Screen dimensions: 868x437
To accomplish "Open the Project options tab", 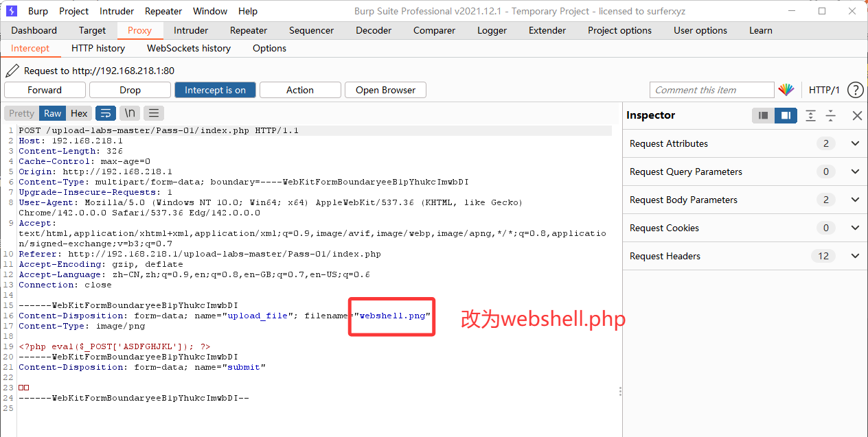I will point(619,30).
